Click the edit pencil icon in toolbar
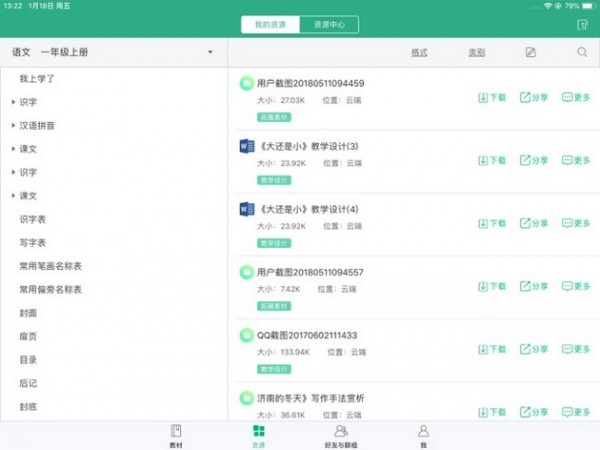 click(530, 52)
